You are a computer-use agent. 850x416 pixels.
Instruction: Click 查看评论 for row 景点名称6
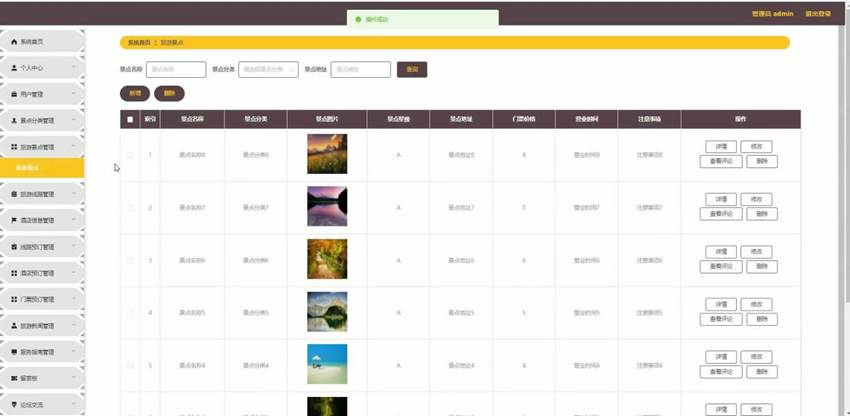[x=721, y=266]
